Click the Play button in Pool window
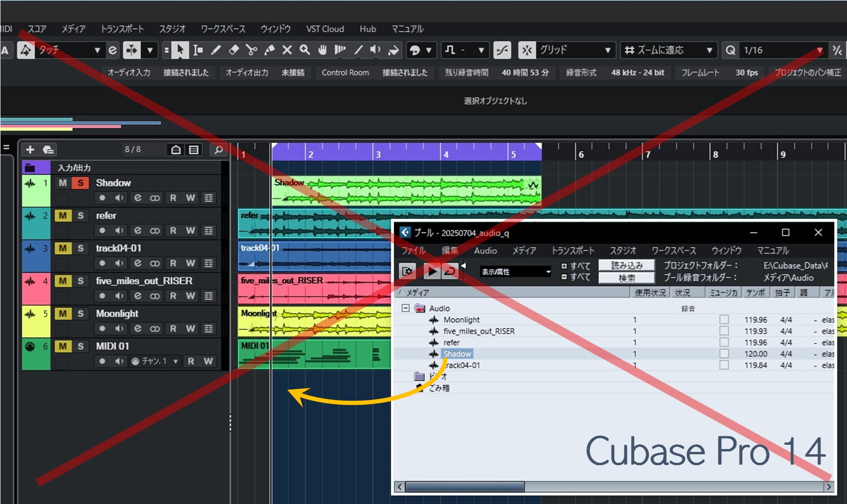 point(432,271)
